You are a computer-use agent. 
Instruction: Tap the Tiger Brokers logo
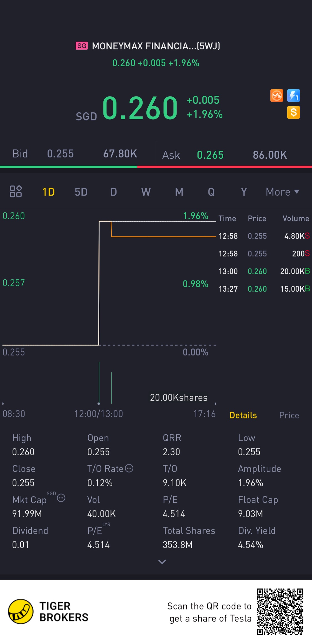[x=21, y=611]
